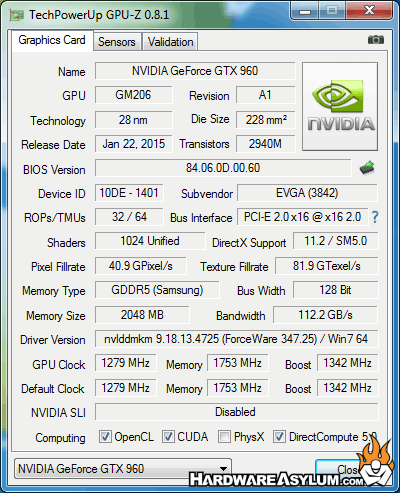
Task: Click the Transistors value 2940M
Action: tap(265, 144)
